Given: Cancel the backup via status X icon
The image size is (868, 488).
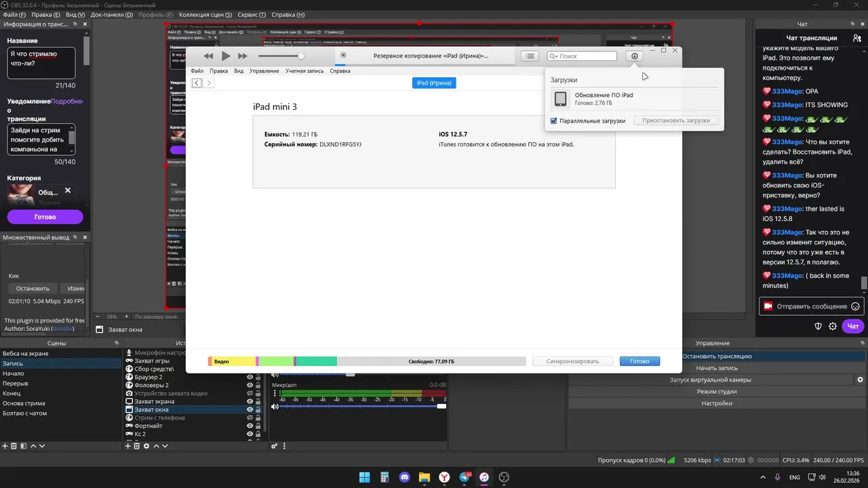Looking at the screenshot, I should [343, 55].
